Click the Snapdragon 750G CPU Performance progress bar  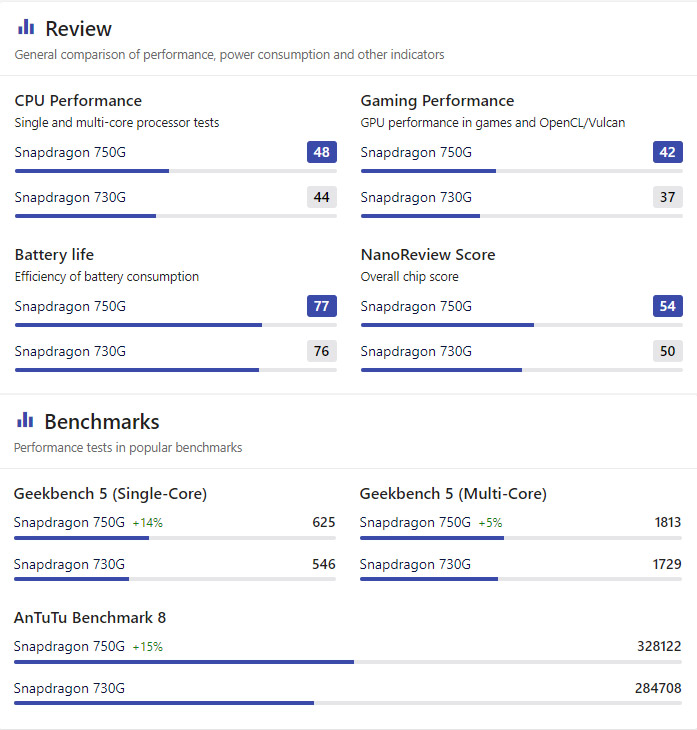coord(176,171)
